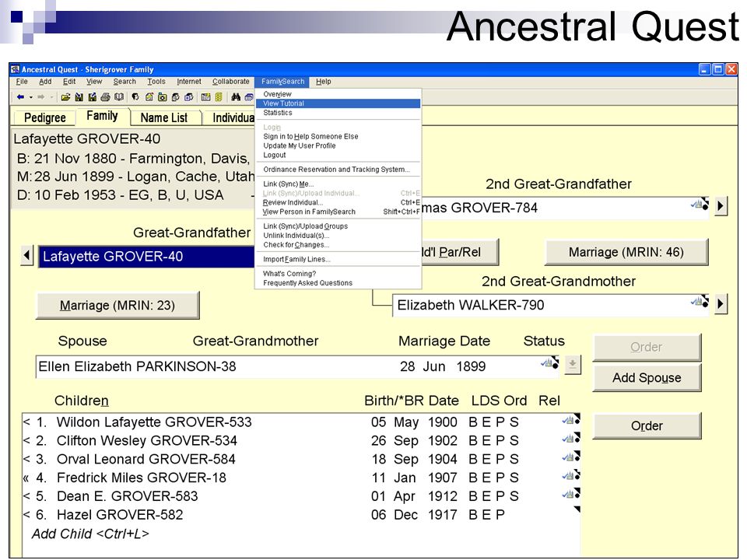Click the '<' marker before Wildon Lafayette GROVER
The width and height of the screenshot is (747, 560).
coord(26,422)
